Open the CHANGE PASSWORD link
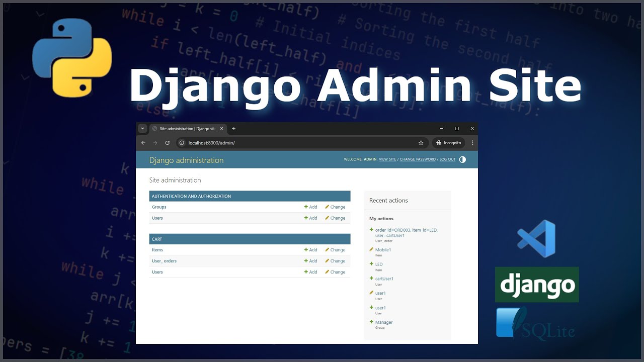644x362 pixels. click(x=418, y=159)
